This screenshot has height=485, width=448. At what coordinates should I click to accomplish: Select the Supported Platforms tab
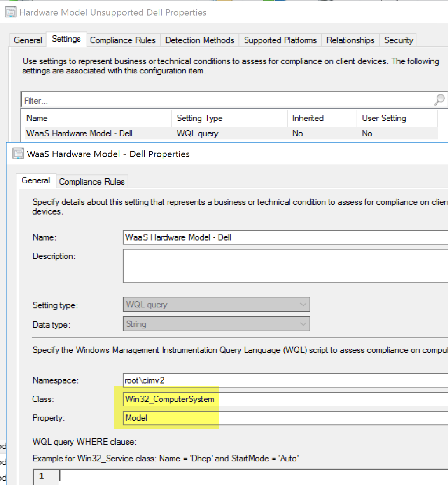click(x=280, y=40)
